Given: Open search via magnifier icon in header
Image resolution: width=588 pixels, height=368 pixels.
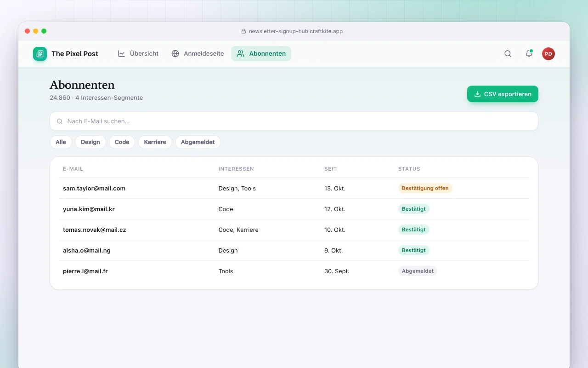Looking at the screenshot, I should coord(508,54).
